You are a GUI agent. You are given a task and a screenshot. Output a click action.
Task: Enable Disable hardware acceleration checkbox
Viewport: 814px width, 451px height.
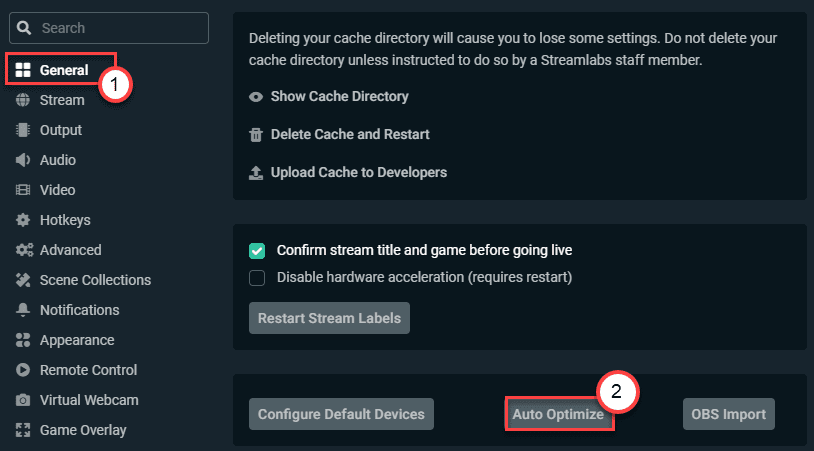click(x=257, y=277)
